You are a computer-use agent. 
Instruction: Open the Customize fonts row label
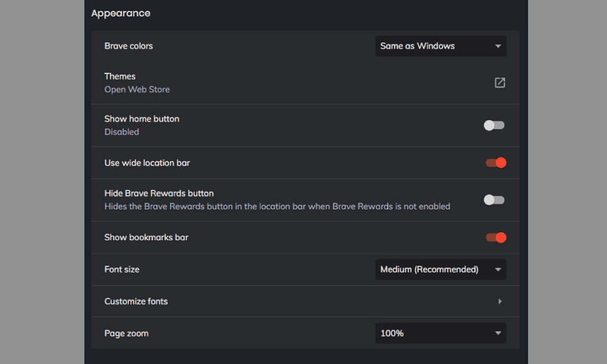[x=136, y=302]
